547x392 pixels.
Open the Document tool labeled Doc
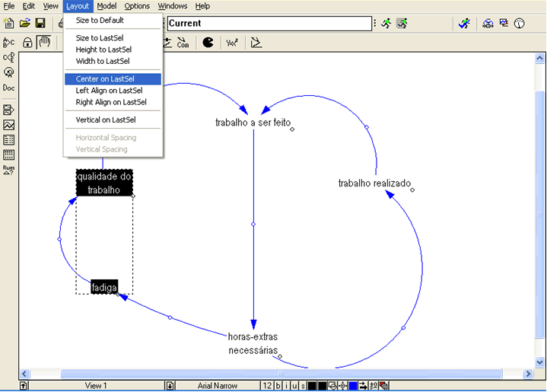(9, 88)
